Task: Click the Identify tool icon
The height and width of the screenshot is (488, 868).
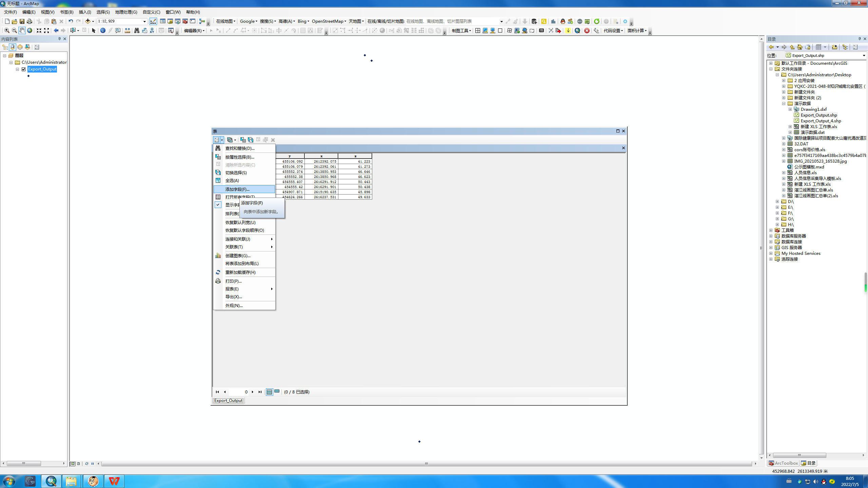Action: (103, 30)
